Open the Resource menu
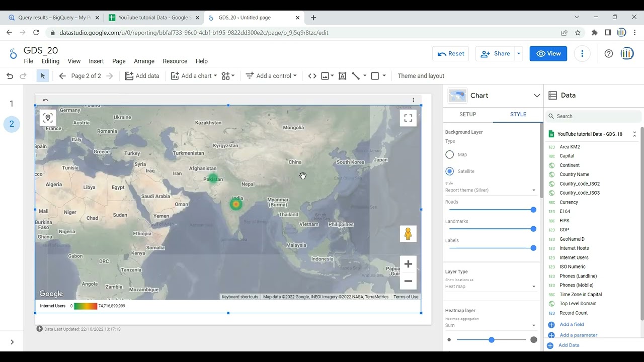 pyautogui.click(x=175, y=61)
